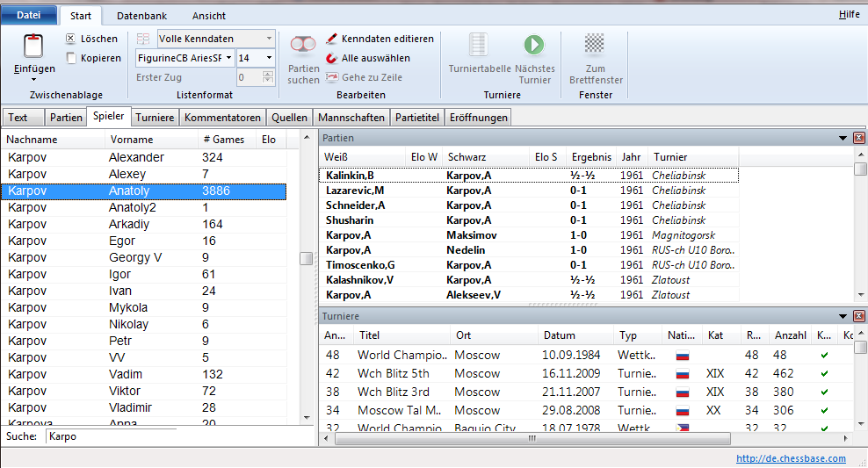Select the game Karpov,A vs Maksimov

coord(529,235)
